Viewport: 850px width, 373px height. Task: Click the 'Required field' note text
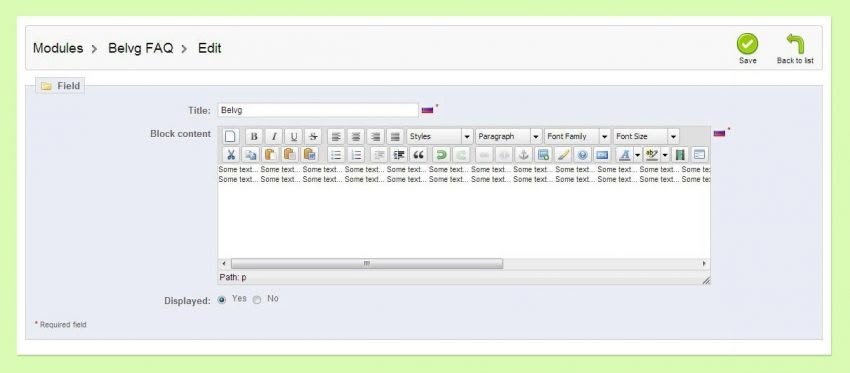[x=63, y=325]
